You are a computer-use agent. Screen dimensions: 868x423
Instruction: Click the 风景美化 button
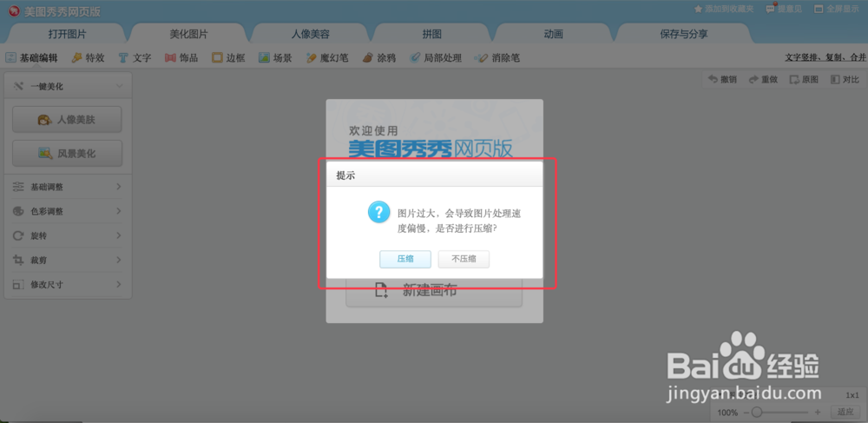click(67, 154)
